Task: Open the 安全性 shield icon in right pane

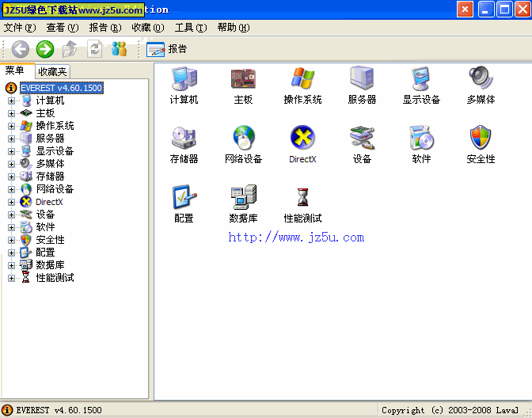Action: pyautogui.click(x=481, y=145)
